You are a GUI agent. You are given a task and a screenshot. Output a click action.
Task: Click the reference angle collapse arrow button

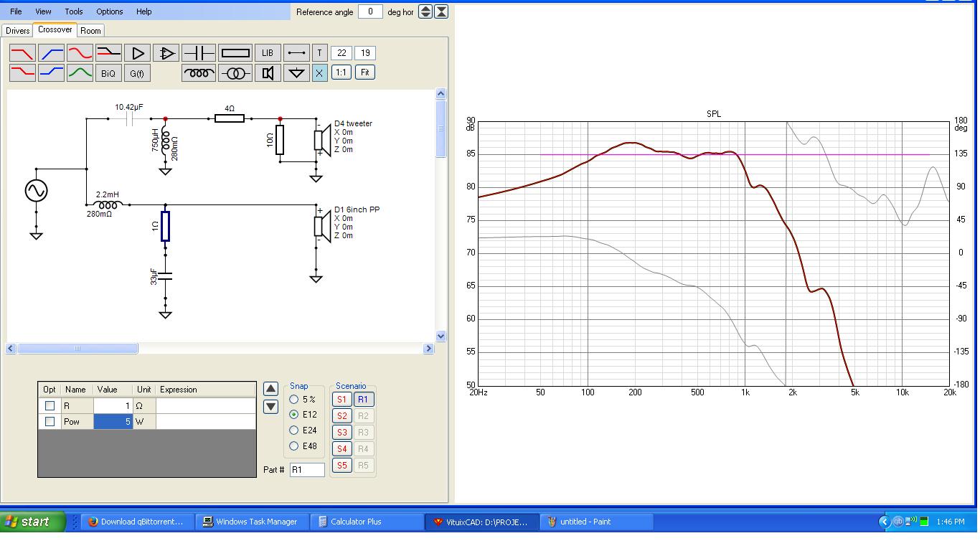tap(442, 11)
